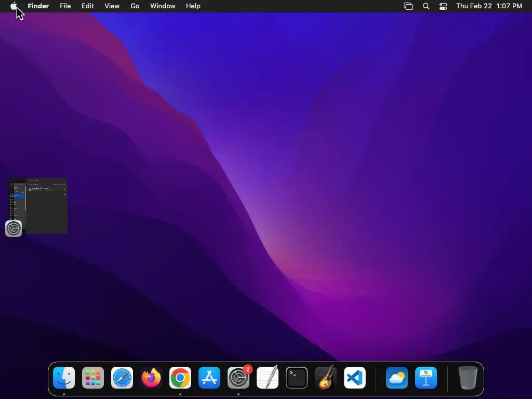Open the View menu
The width and height of the screenshot is (532, 399).
point(112,6)
